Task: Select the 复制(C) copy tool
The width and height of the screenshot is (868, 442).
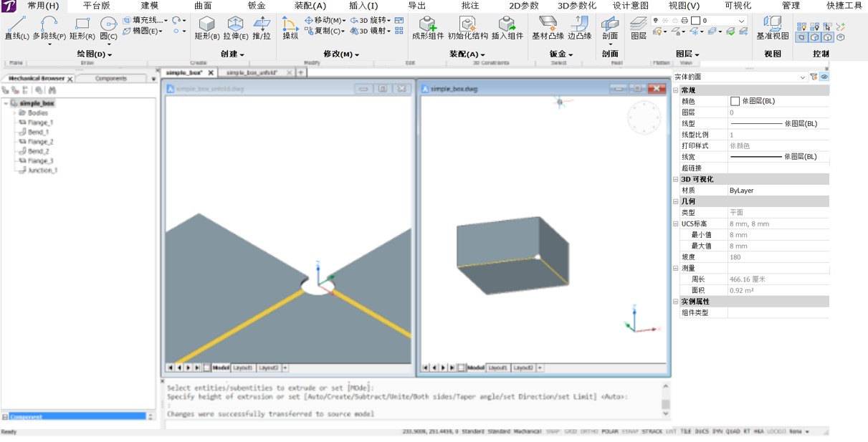Action: point(325,31)
